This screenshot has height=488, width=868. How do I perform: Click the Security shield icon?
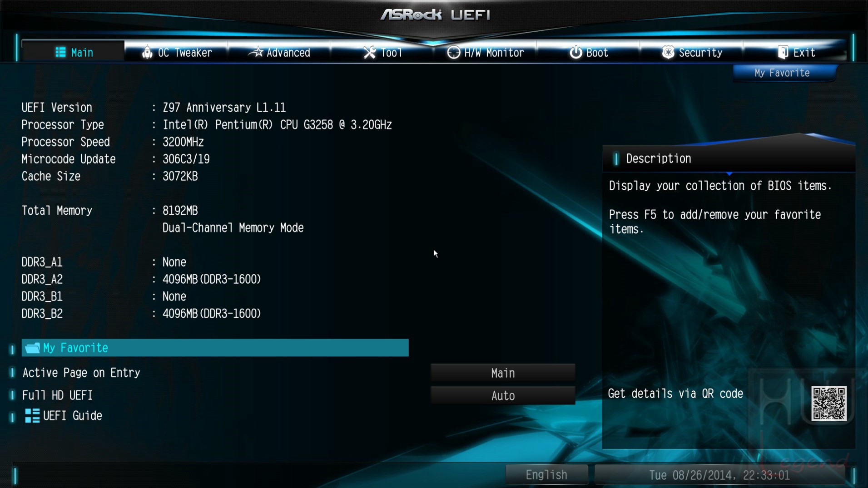click(x=668, y=53)
